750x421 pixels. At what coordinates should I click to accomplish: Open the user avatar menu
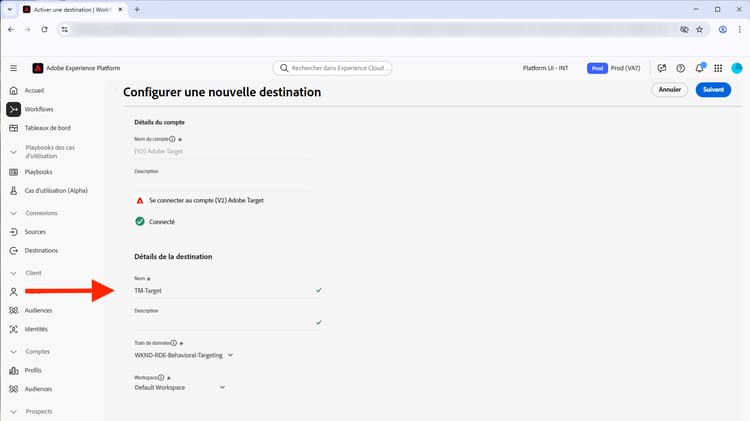(x=737, y=68)
